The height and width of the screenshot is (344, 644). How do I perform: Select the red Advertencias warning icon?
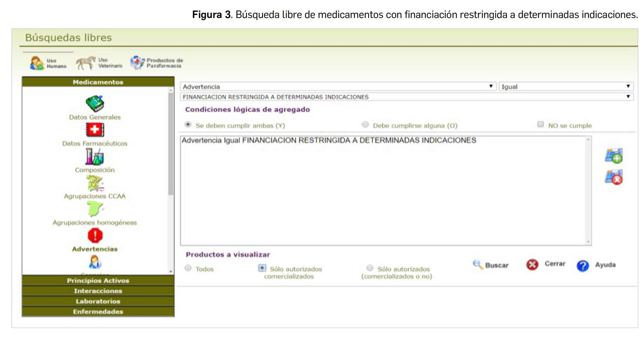(x=95, y=235)
